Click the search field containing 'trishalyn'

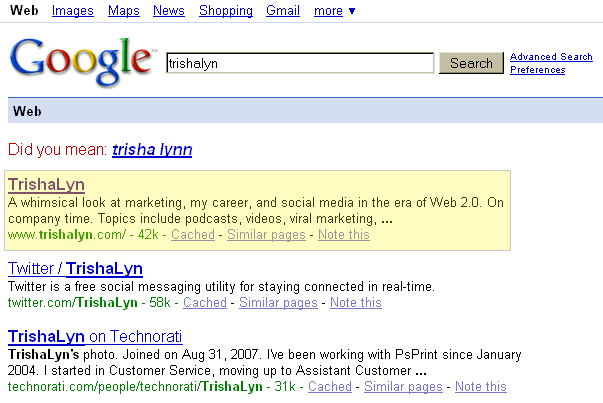tap(300, 63)
